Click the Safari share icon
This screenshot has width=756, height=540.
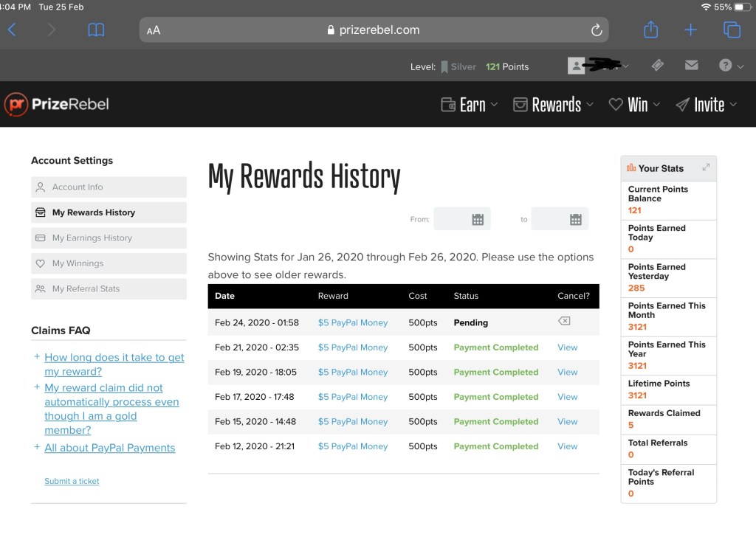click(650, 30)
